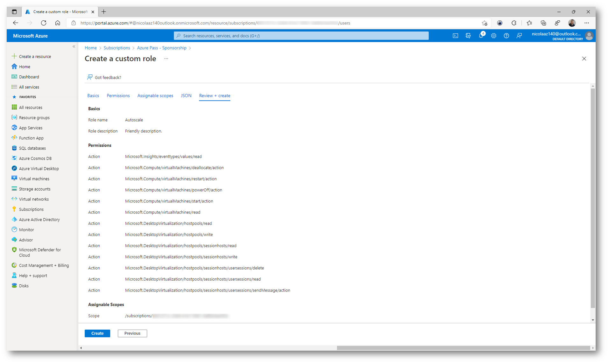
Task: Switch to the Permissions tab
Action: tap(118, 95)
